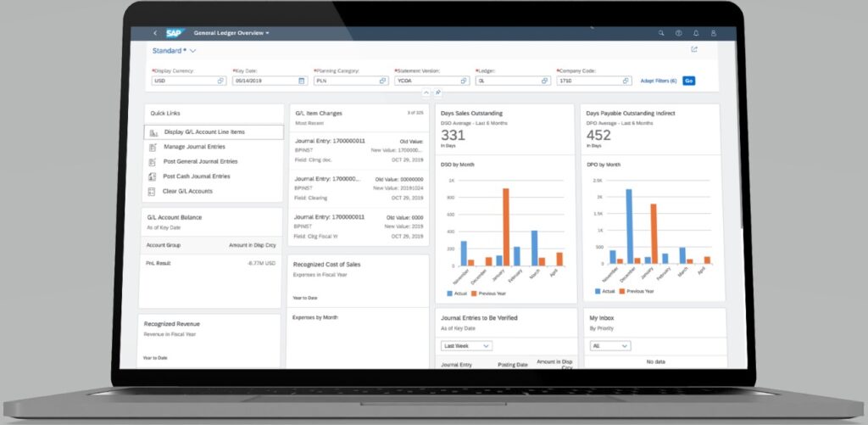Viewport: 868px width, 425px height.
Task: Pin the filter header bar
Action: click(438, 92)
